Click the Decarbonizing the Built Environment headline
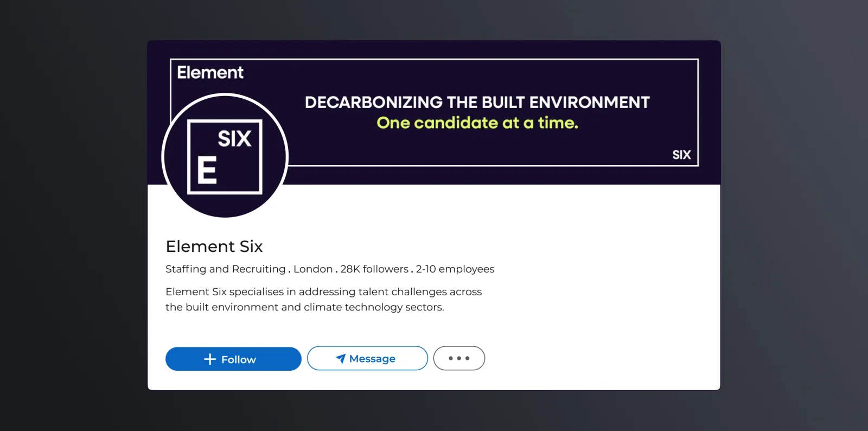 (x=477, y=102)
